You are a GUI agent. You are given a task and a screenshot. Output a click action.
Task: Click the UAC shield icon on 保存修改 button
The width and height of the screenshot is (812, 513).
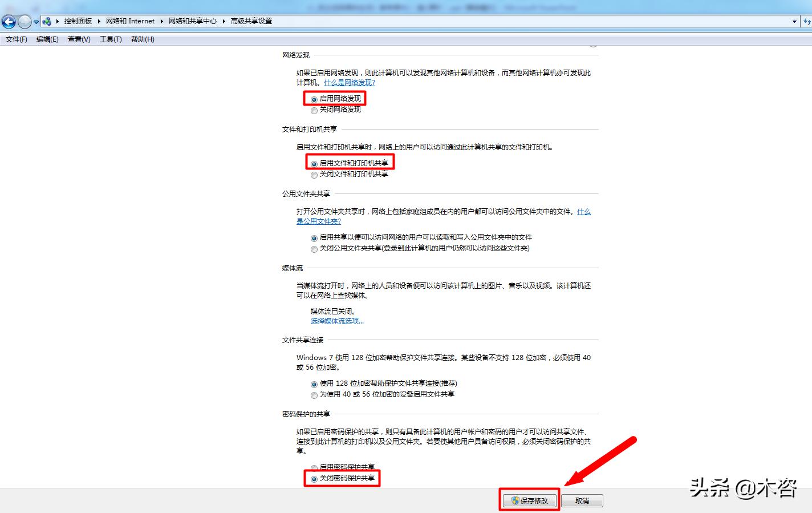coord(514,500)
